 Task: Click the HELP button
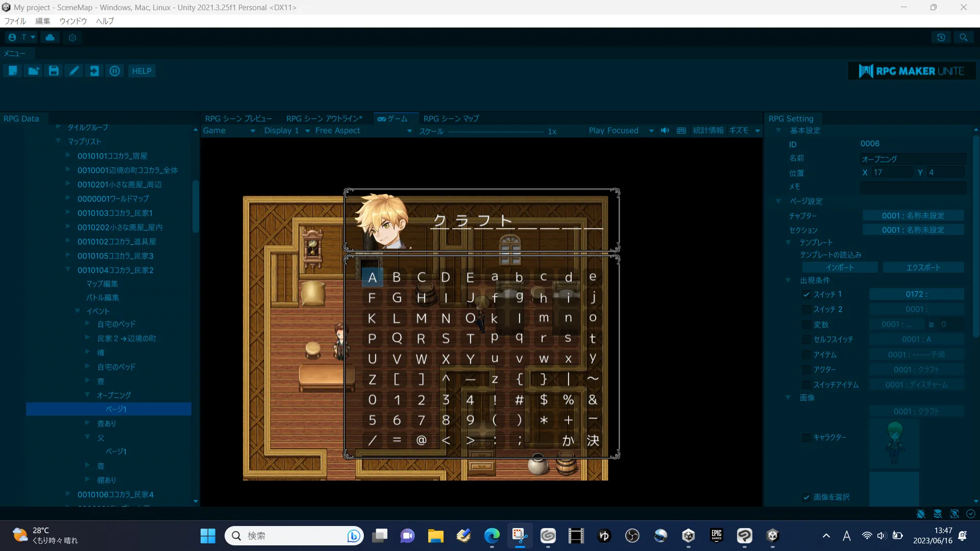pos(142,71)
